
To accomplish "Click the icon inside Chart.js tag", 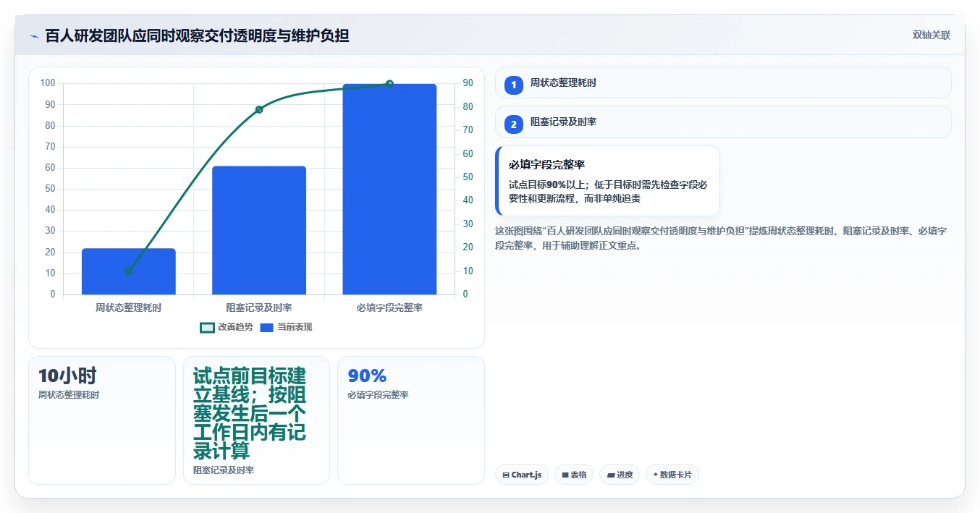I will [505, 475].
